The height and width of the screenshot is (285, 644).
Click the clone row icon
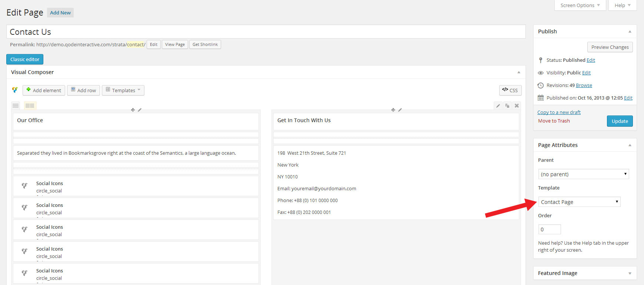click(507, 106)
